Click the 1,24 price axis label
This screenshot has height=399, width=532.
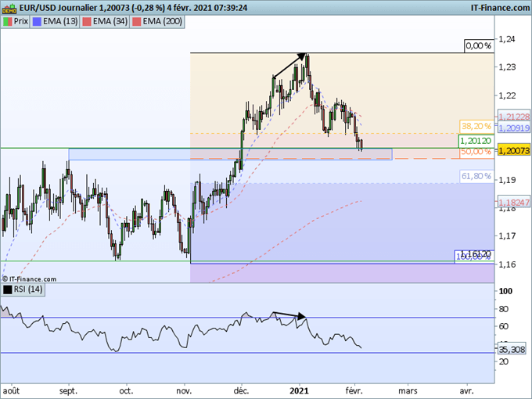[506, 39]
